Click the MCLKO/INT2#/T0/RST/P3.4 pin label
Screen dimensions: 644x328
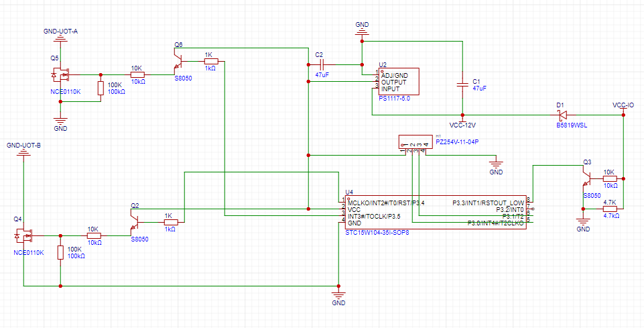386,203
